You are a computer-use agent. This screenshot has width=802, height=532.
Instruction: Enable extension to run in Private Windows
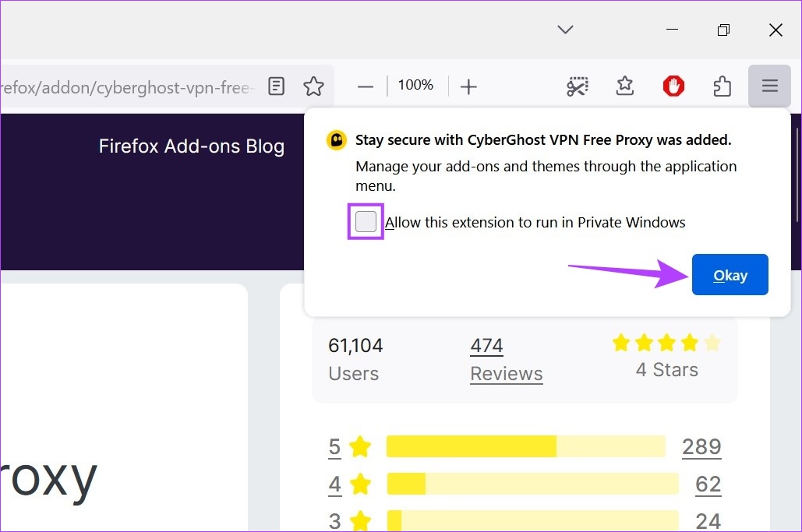[365, 221]
